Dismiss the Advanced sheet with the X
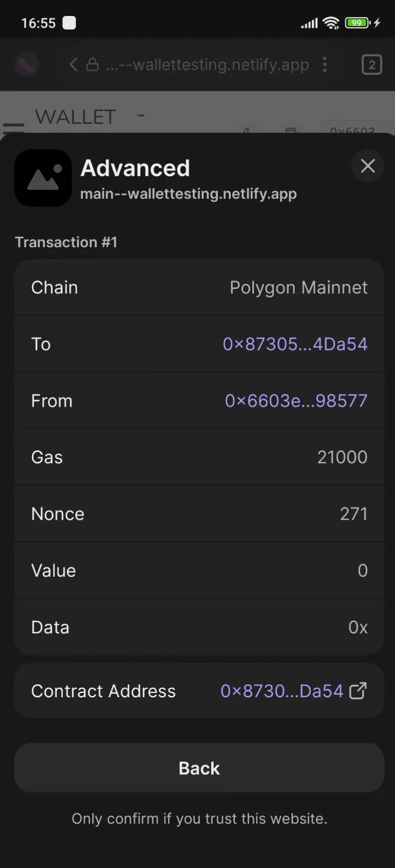 coord(368,166)
